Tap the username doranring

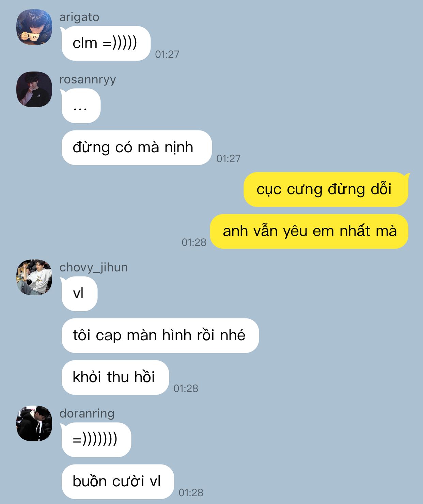coord(87,413)
